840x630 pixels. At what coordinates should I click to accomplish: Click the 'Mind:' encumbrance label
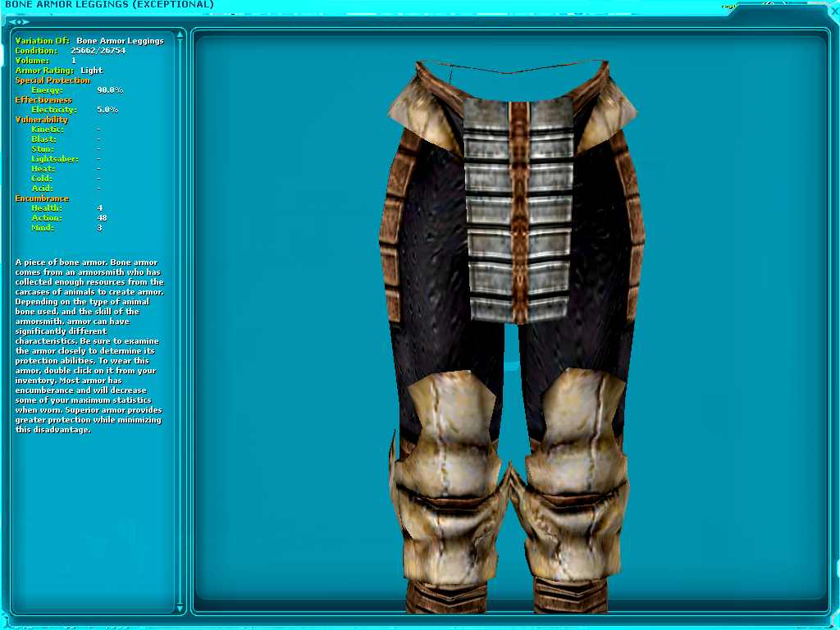43,228
